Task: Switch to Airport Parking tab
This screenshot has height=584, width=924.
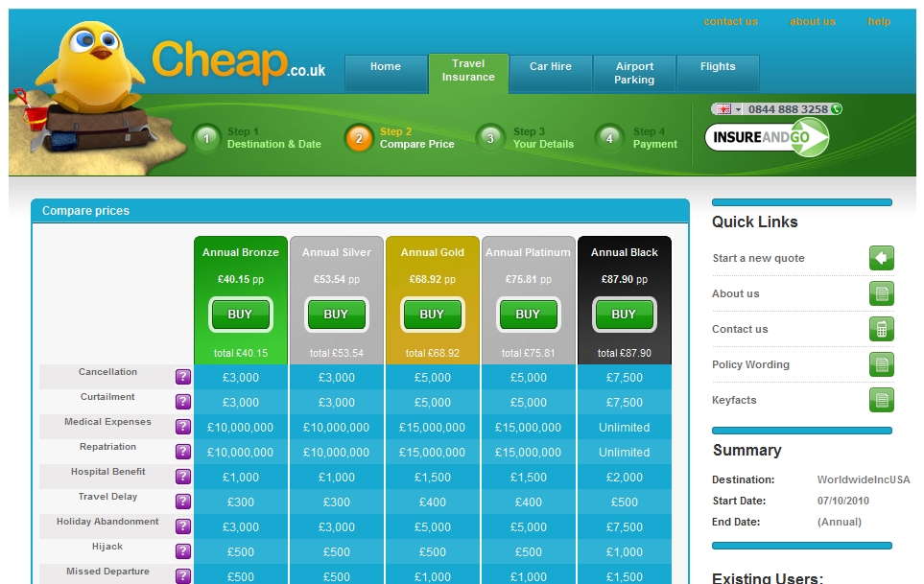Action: click(634, 73)
